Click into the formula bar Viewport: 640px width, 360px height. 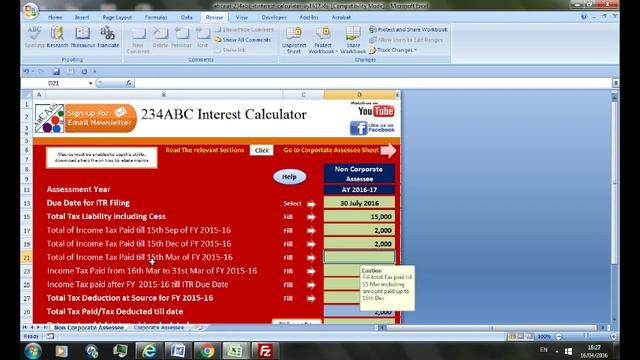pos(372,83)
